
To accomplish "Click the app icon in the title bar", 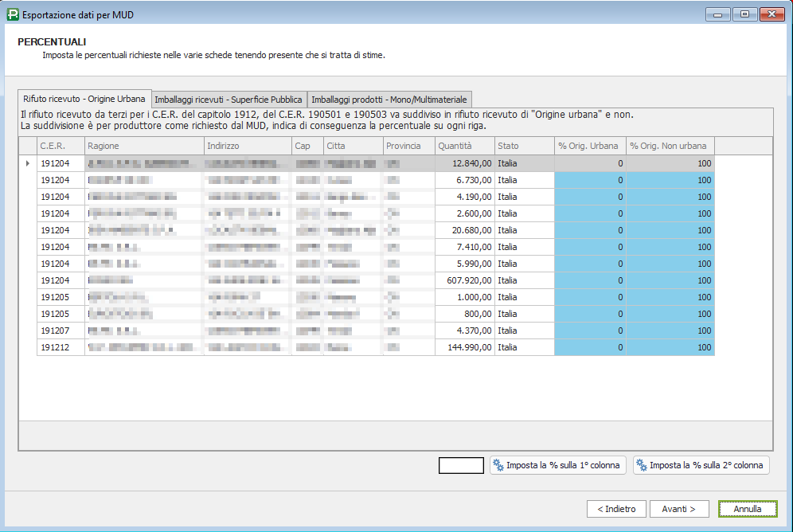I will [x=12, y=14].
